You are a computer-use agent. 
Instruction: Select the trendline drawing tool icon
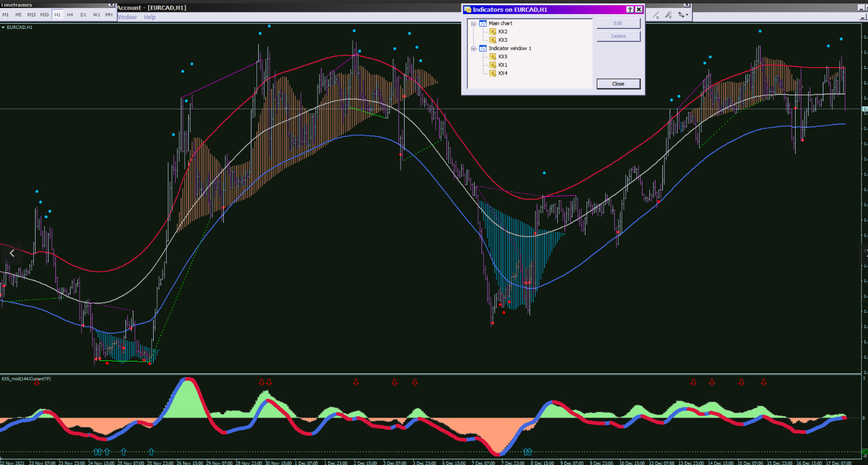(656, 15)
